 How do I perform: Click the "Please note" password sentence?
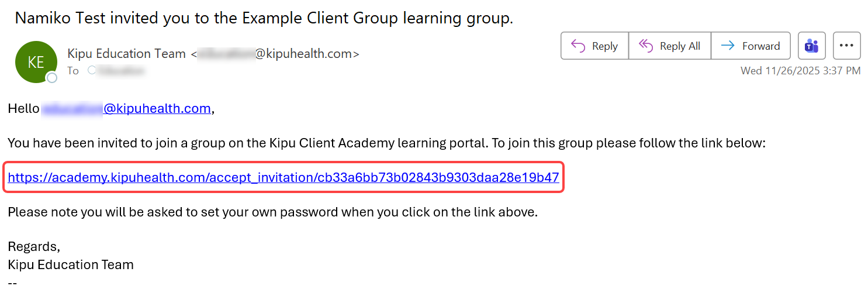click(x=272, y=212)
